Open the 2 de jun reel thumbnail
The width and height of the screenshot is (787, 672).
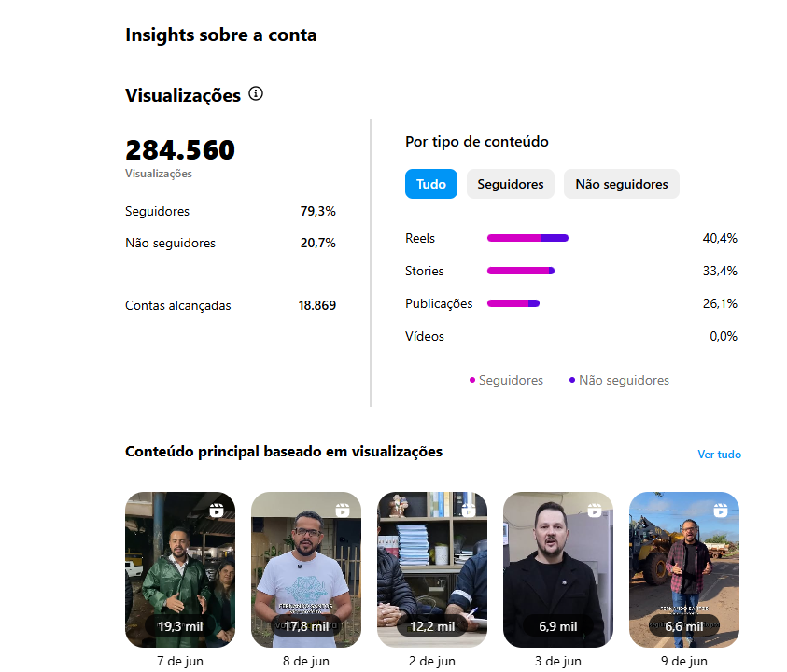[432, 569]
